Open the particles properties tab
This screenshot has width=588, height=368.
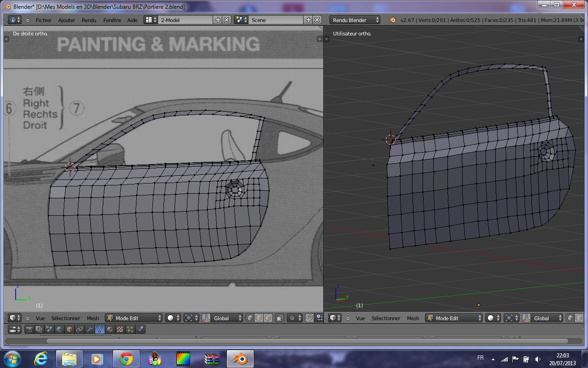coord(130,329)
